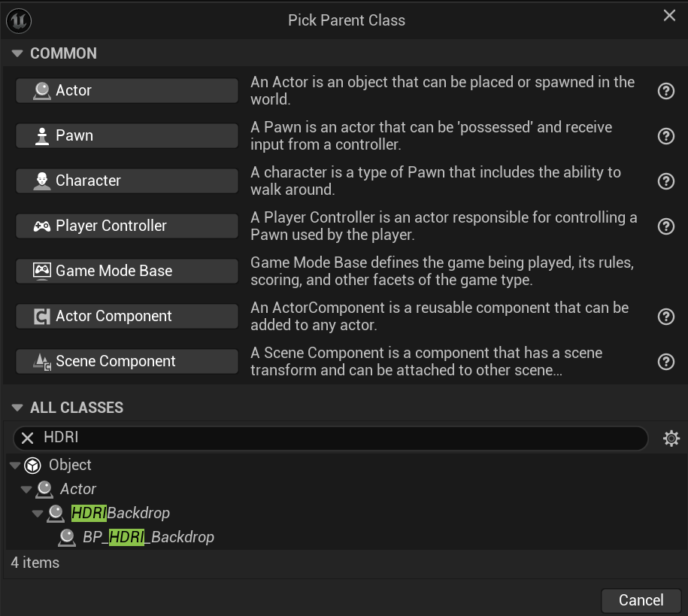This screenshot has height=616, width=688.
Task: Choose Pawn as the parent class
Action: pos(127,135)
